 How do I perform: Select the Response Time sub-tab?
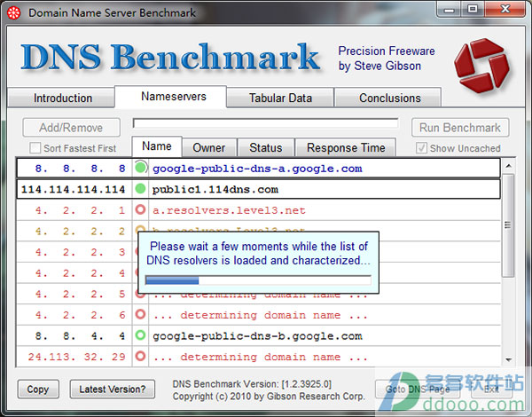point(346,147)
